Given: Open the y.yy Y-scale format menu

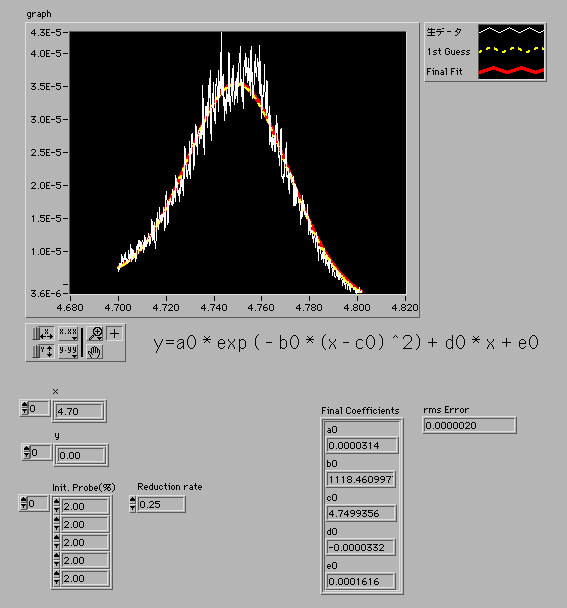Looking at the screenshot, I should [68, 351].
